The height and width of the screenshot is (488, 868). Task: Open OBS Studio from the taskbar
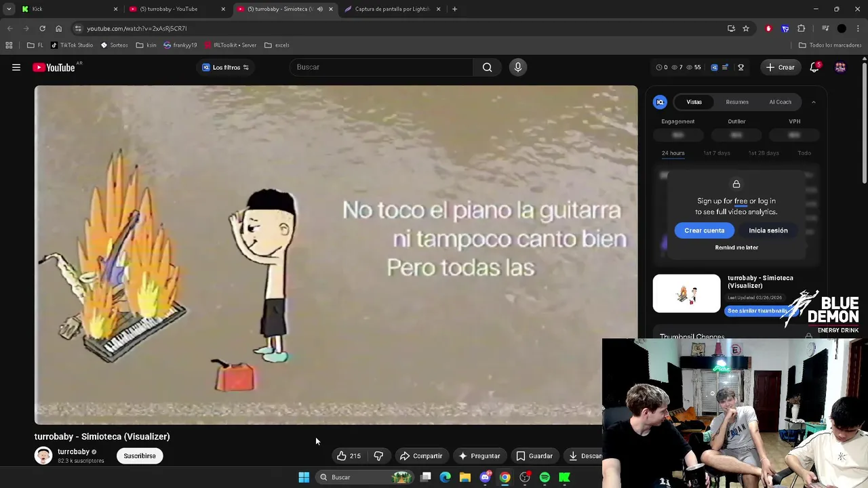point(525,477)
